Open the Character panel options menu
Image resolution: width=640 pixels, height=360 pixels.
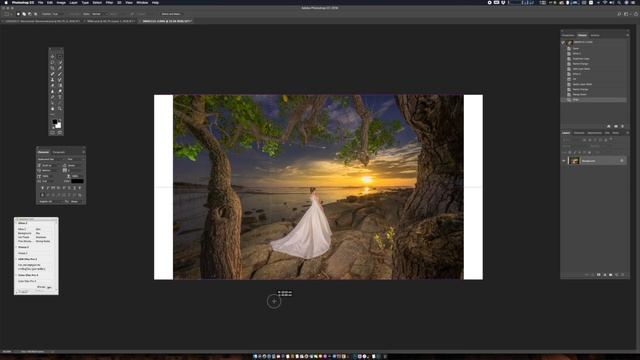[84, 152]
